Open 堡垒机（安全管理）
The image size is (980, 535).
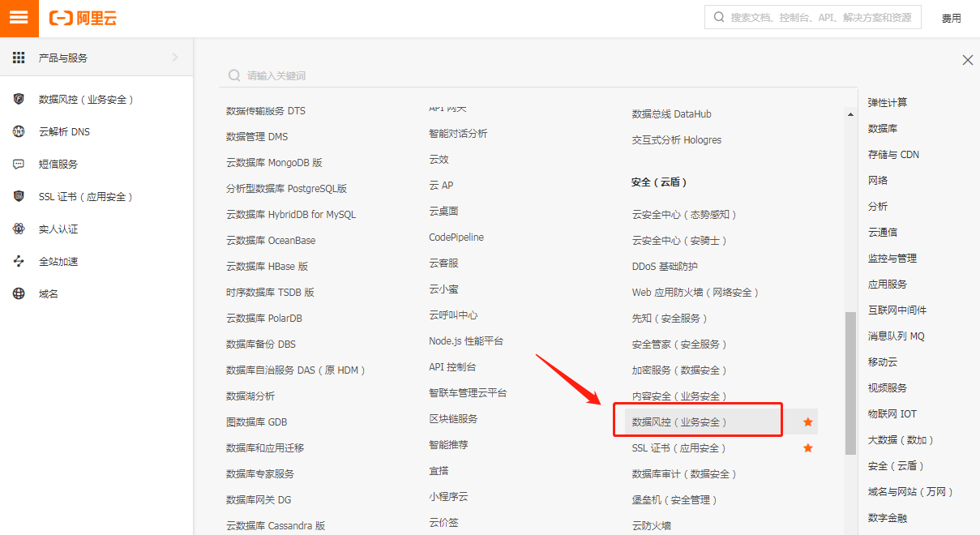coord(675,499)
